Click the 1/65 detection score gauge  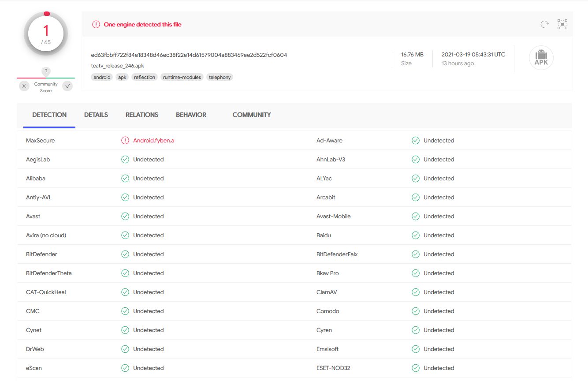[x=46, y=34]
